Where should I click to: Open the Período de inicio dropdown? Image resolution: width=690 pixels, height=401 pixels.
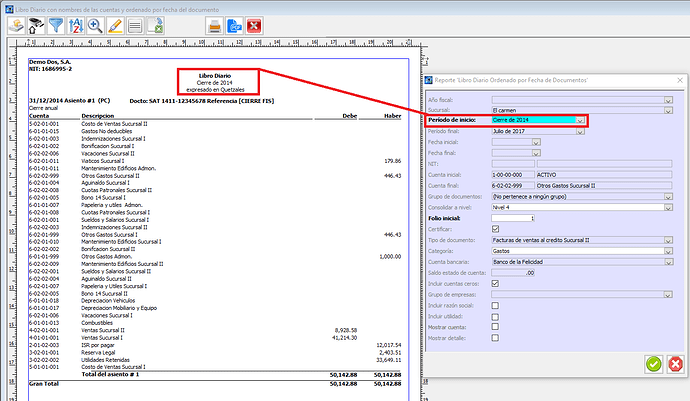(x=580, y=120)
